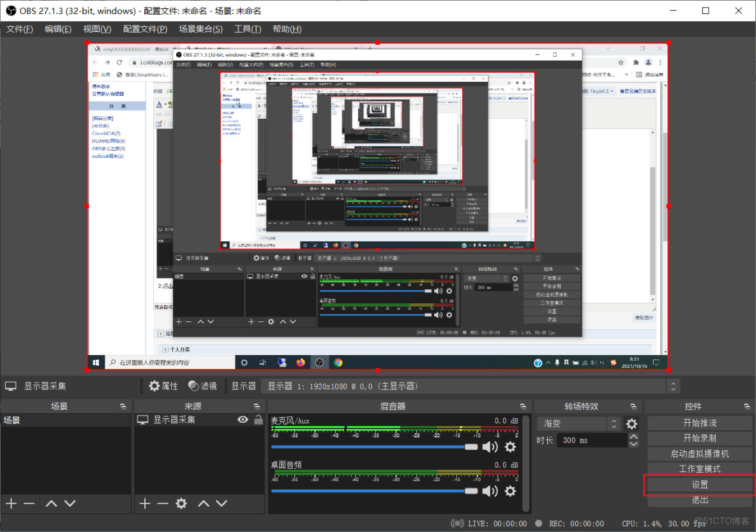Mute the 桌面音频 audio
This screenshot has width=756, height=532.
[x=490, y=491]
